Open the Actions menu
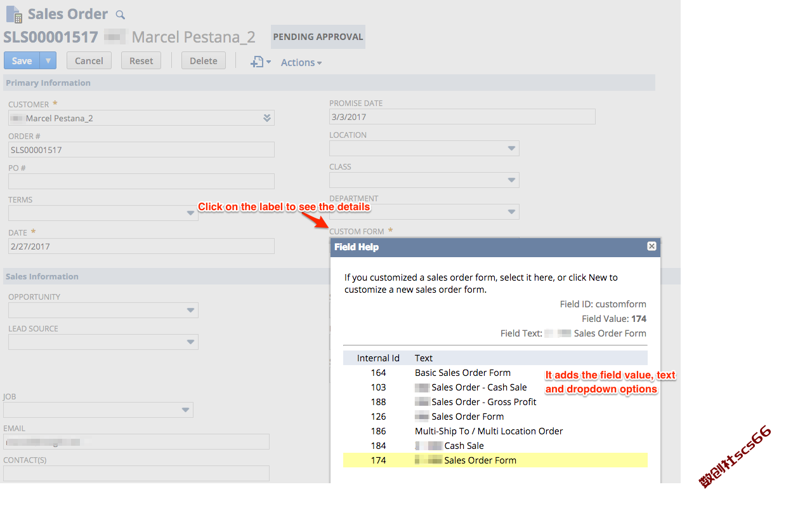812x508 pixels. [301, 62]
